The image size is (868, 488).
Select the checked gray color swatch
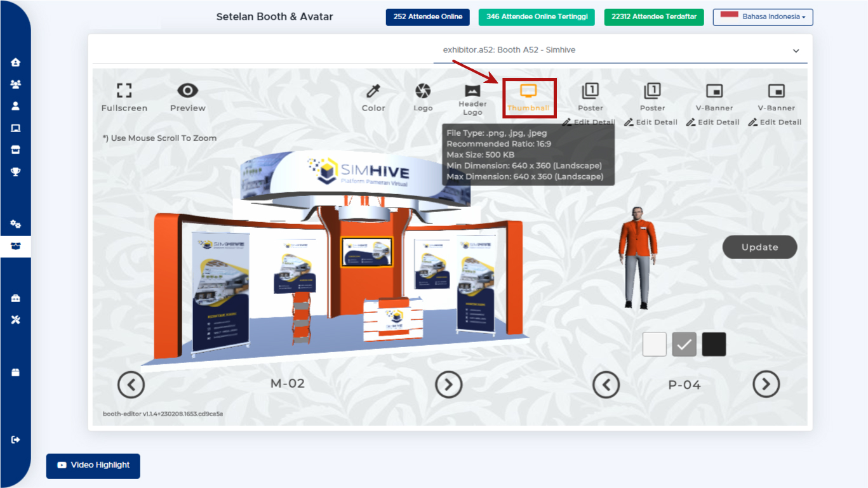click(x=684, y=345)
